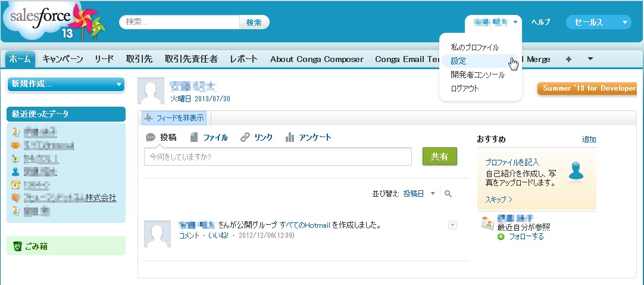644x285 pixels.
Task: Open the すべてのHotmail group link
Action: (305, 225)
